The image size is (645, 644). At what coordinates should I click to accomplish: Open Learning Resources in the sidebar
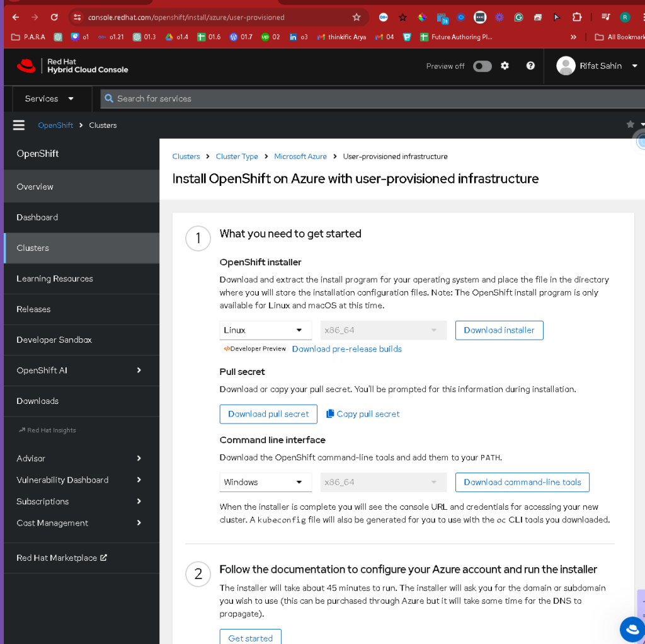81,279
